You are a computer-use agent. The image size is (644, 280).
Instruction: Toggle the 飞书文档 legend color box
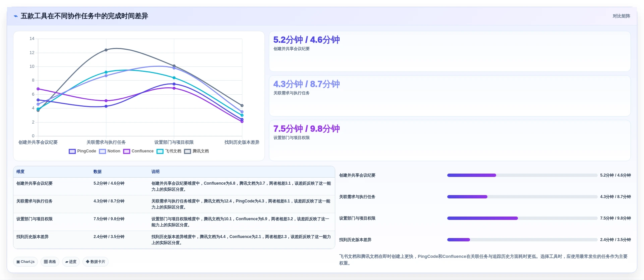coord(160,151)
